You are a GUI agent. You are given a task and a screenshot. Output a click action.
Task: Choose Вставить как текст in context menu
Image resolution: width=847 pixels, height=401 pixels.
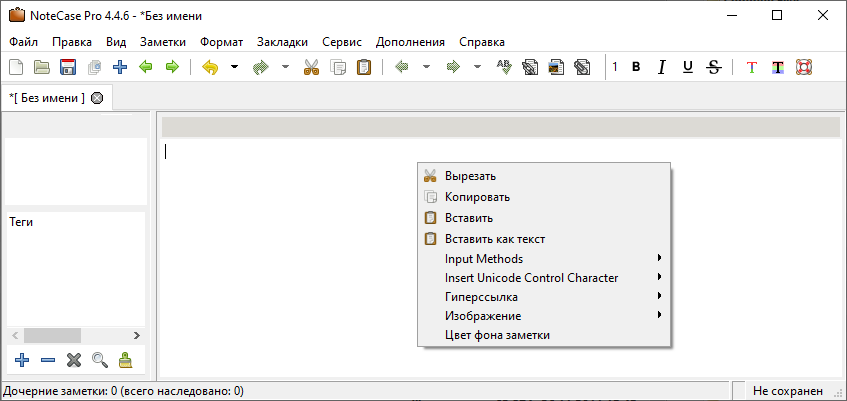(x=544, y=239)
